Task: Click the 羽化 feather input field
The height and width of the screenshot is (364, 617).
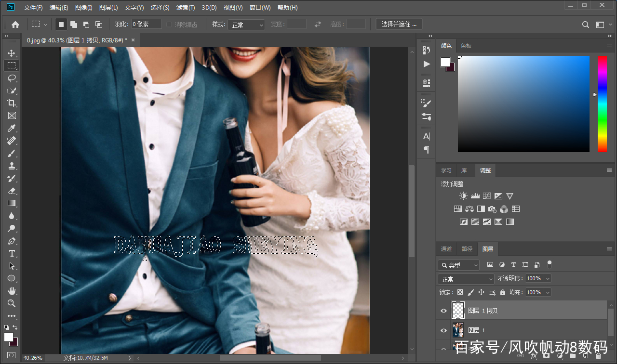Action: [x=147, y=24]
